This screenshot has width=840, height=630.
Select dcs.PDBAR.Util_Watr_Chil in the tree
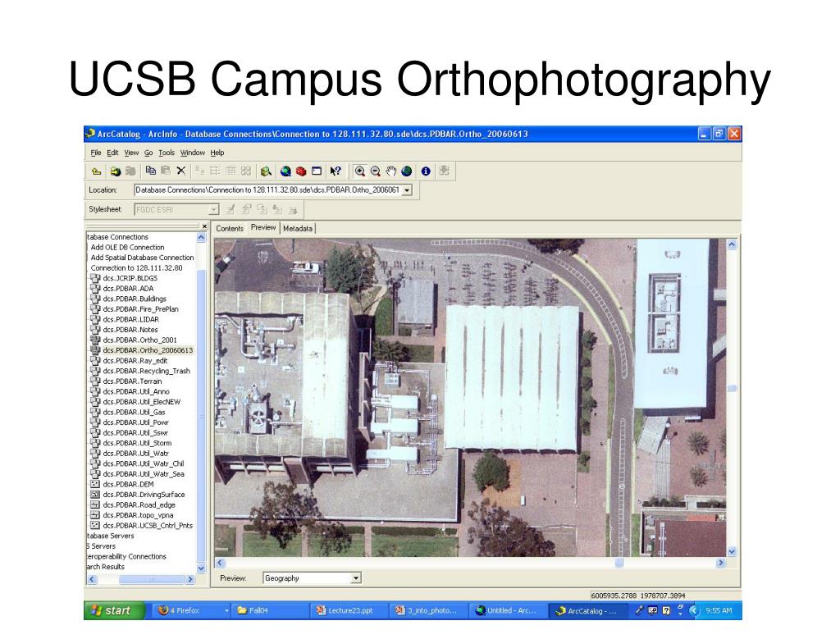[x=143, y=464]
